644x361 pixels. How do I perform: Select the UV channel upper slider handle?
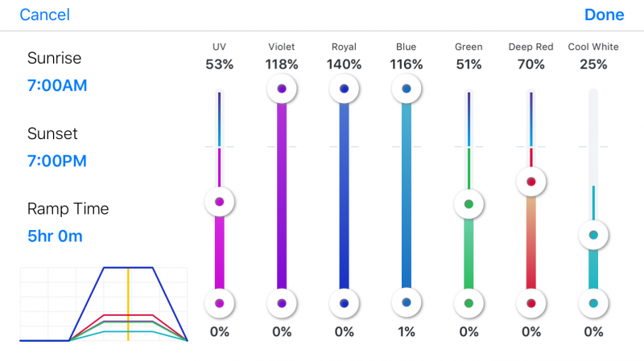219,202
